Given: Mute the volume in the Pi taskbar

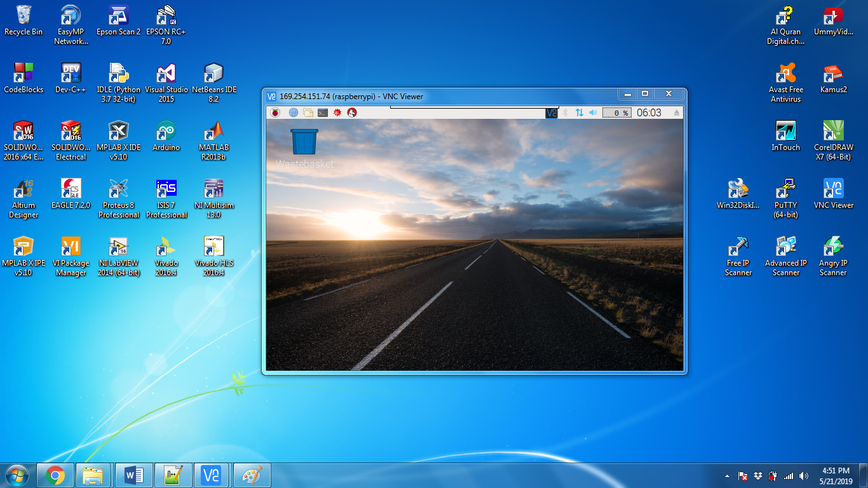Looking at the screenshot, I should point(592,112).
